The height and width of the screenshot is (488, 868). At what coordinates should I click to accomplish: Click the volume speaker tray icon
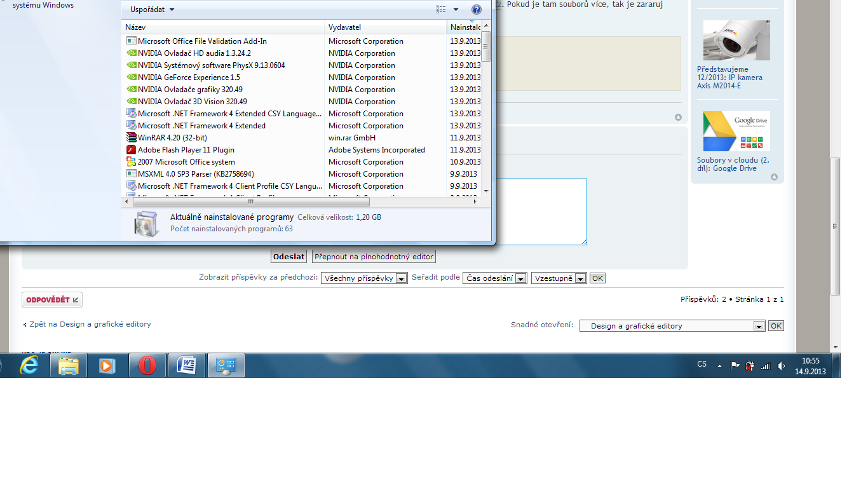tap(781, 366)
